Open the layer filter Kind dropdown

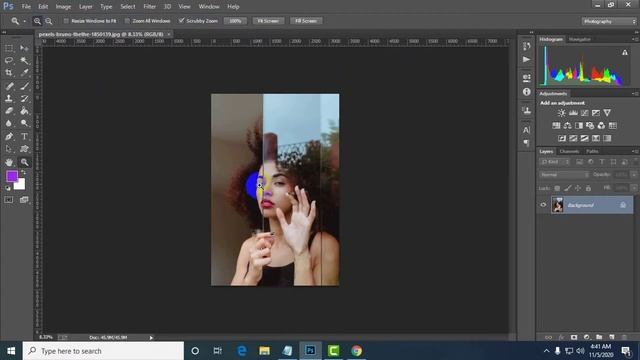pos(555,162)
